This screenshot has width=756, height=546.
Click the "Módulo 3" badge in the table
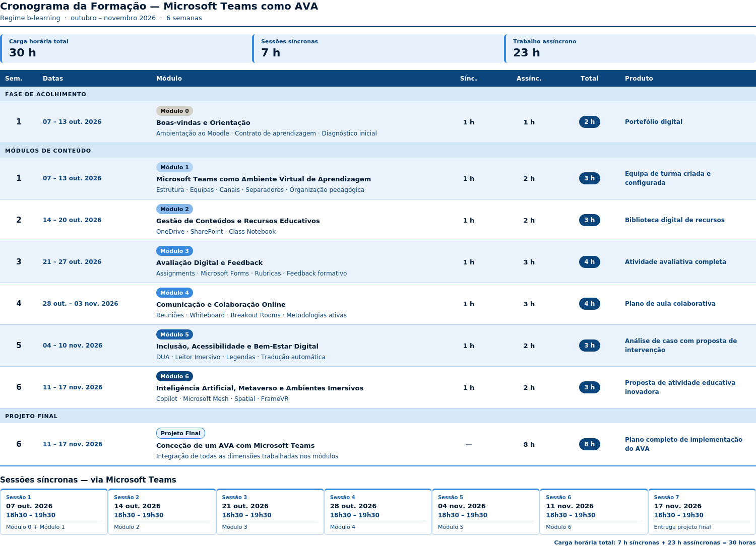(174, 251)
